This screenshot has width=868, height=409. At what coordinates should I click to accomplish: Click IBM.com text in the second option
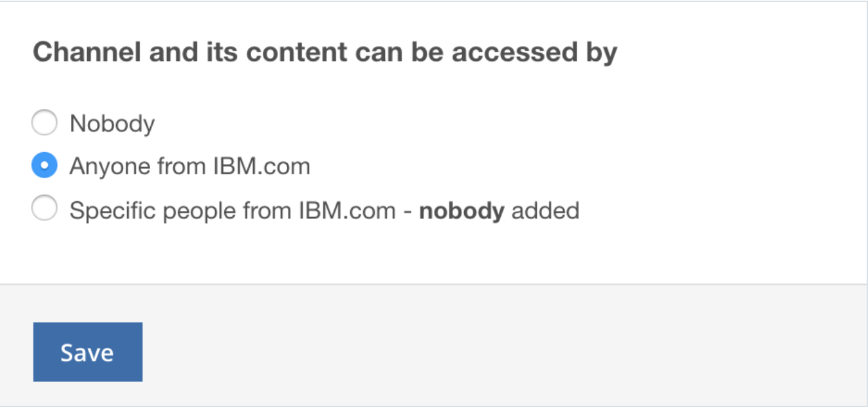[x=261, y=166]
